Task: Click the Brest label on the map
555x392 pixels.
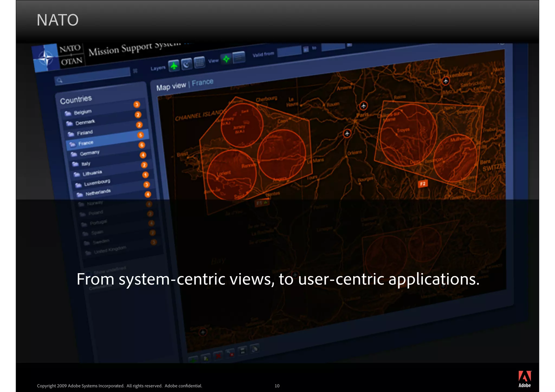Action: coord(182,154)
